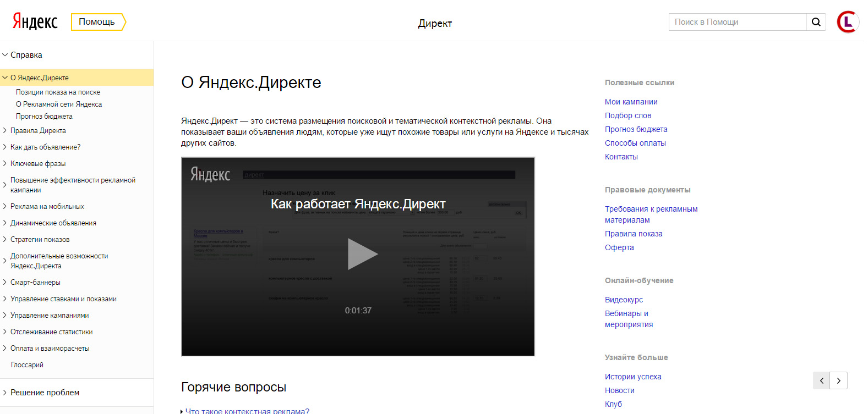
Task: Open Что такое контекстная реклама? question
Action: click(x=247, y=411)
